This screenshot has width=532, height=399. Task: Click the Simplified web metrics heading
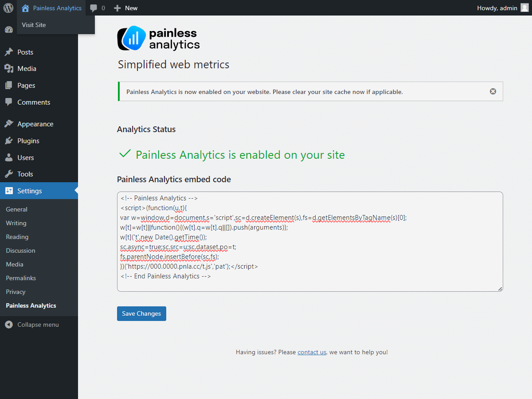(x=173, y=64)
